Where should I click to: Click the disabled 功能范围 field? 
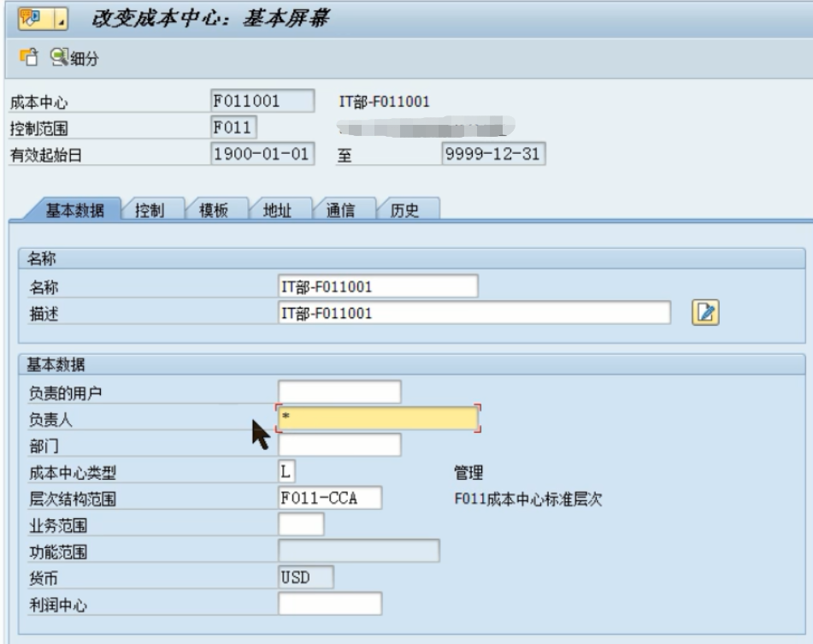coord(359,551)
